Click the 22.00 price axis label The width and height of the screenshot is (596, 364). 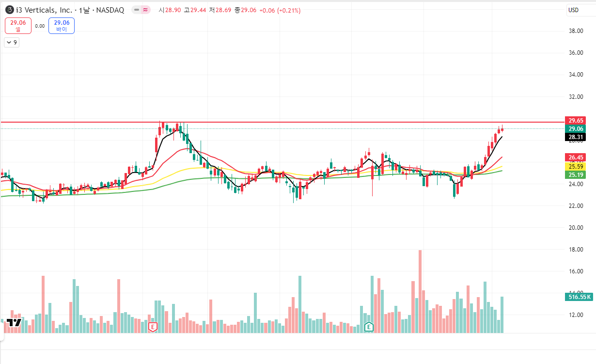(x=576, y=206)
